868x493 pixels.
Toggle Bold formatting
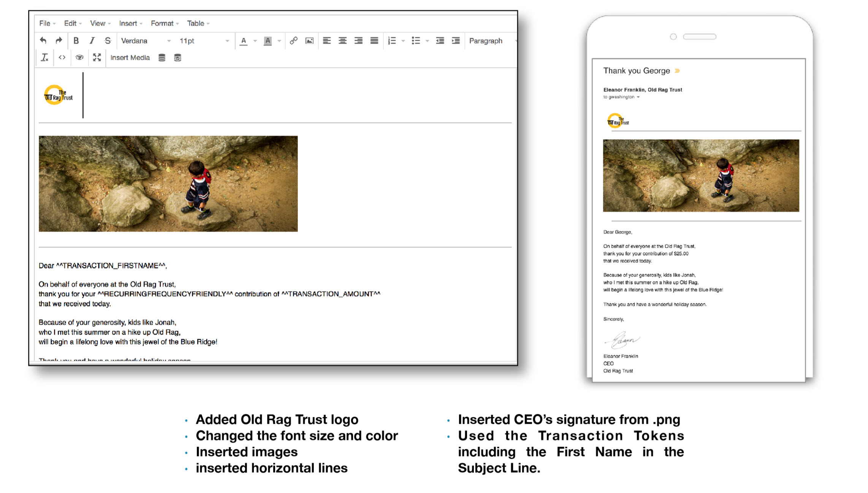pos(76,41)
